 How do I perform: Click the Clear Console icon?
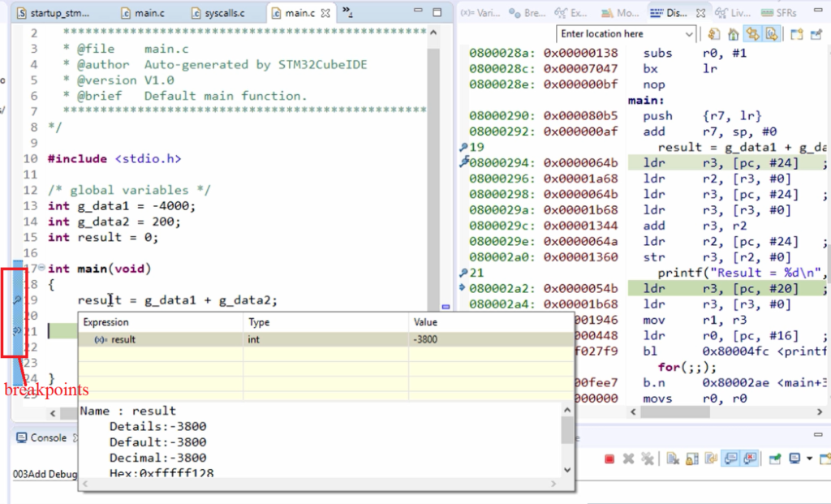point(673,459)
